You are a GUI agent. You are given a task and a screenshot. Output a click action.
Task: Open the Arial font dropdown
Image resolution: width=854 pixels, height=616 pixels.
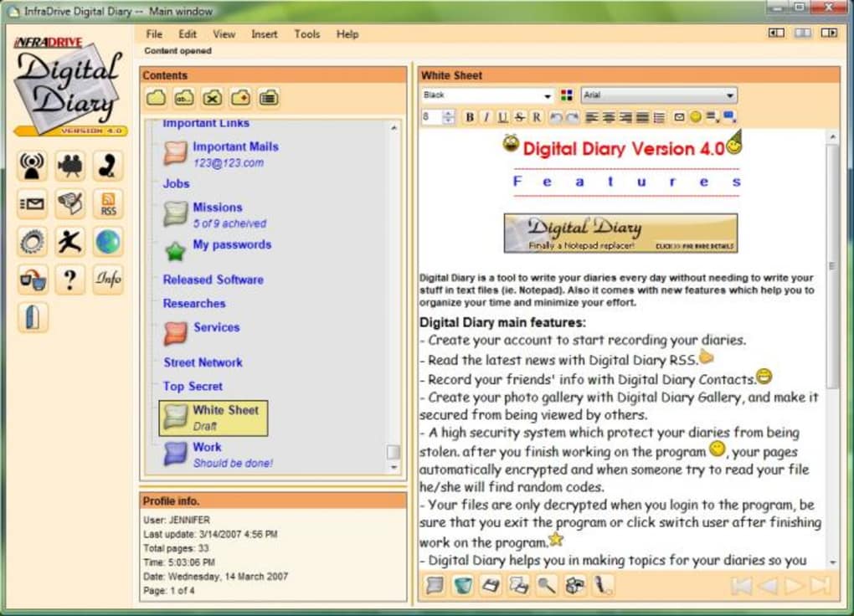(x=658, y=95)
